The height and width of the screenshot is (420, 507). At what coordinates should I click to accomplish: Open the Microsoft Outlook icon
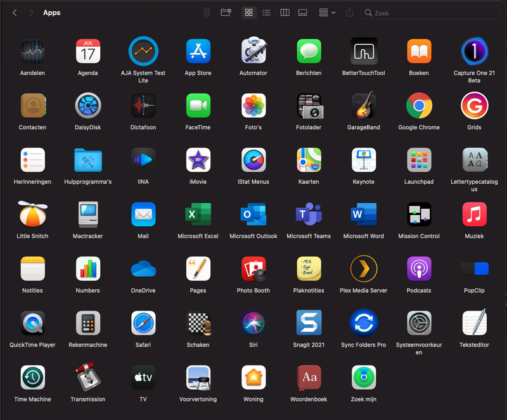[253, 214]
